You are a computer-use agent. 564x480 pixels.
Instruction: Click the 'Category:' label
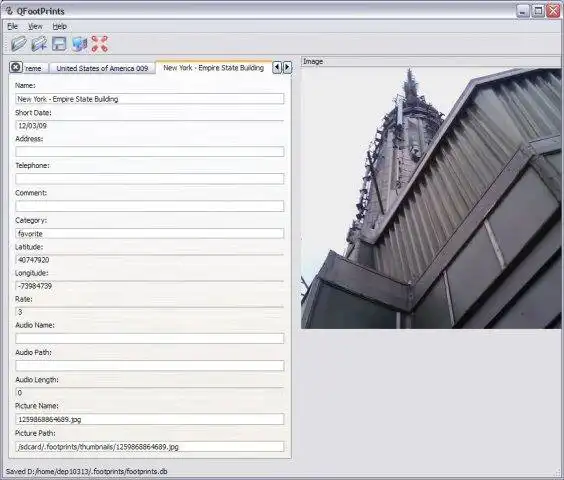tap(31, 220)
